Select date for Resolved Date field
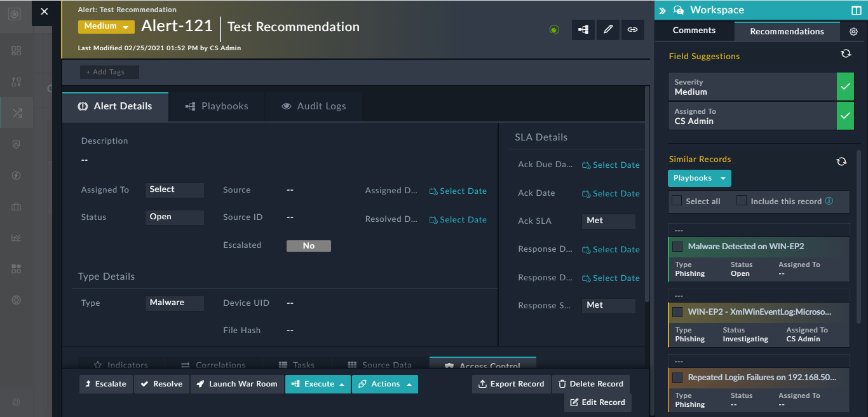This screenshot has width=868, height=417. (458, 220)
